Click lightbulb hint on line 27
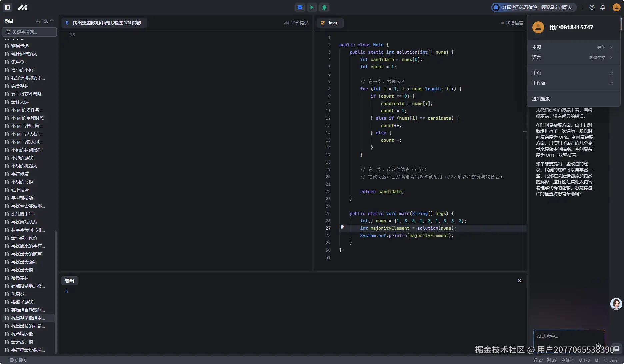 (342, 227)
